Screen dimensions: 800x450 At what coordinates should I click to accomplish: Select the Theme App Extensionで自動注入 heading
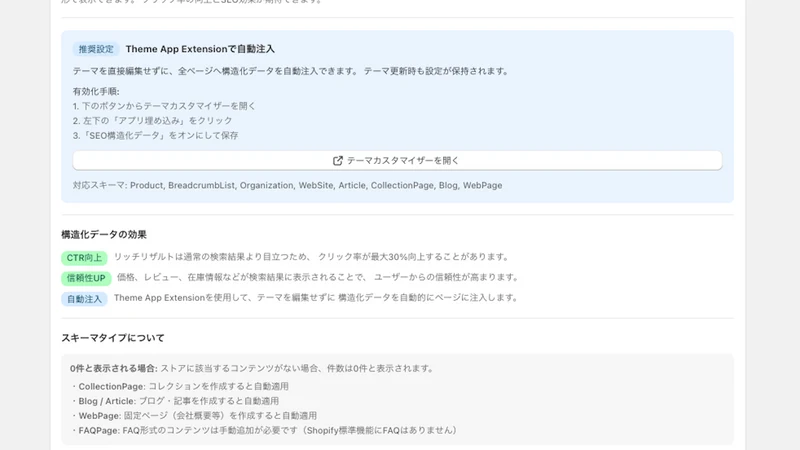[200, 49]
